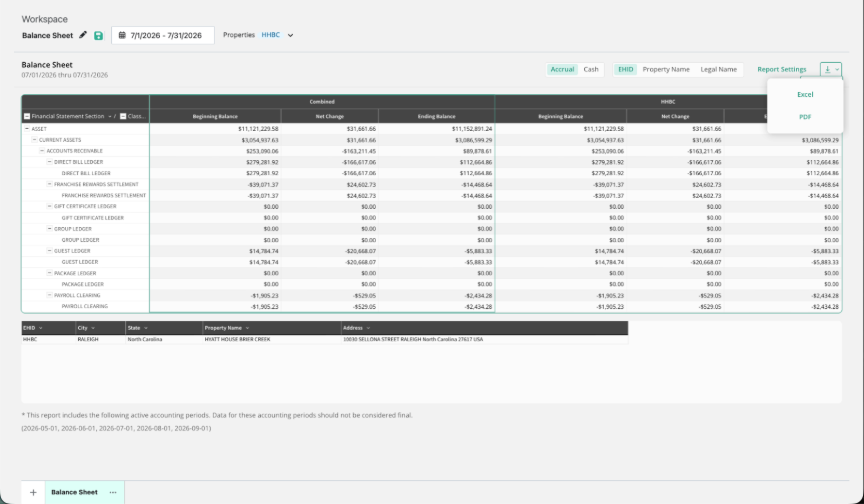Open the State column filter arrow

pos(145,328)
